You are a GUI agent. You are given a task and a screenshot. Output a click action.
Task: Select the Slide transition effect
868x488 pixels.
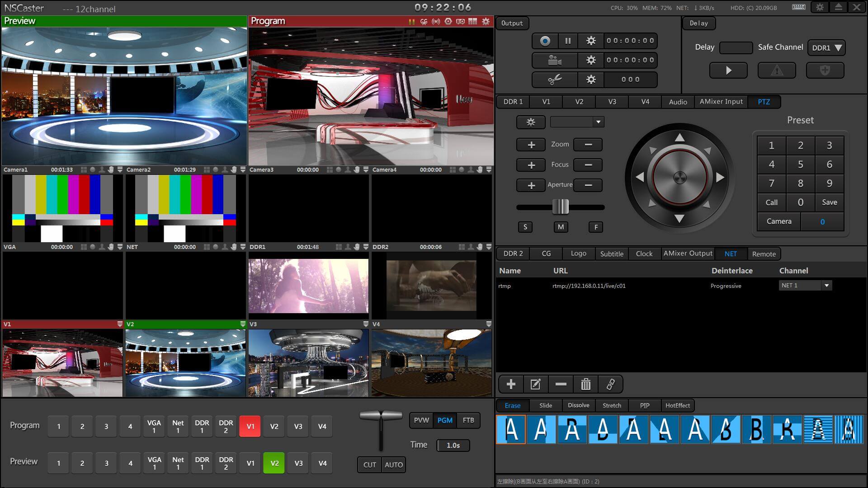[x=545, y=406]
